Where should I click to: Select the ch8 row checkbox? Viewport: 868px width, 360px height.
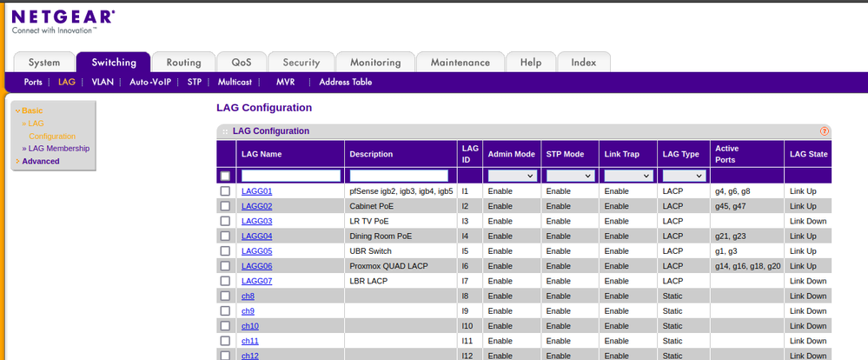(x=225, y=296)
